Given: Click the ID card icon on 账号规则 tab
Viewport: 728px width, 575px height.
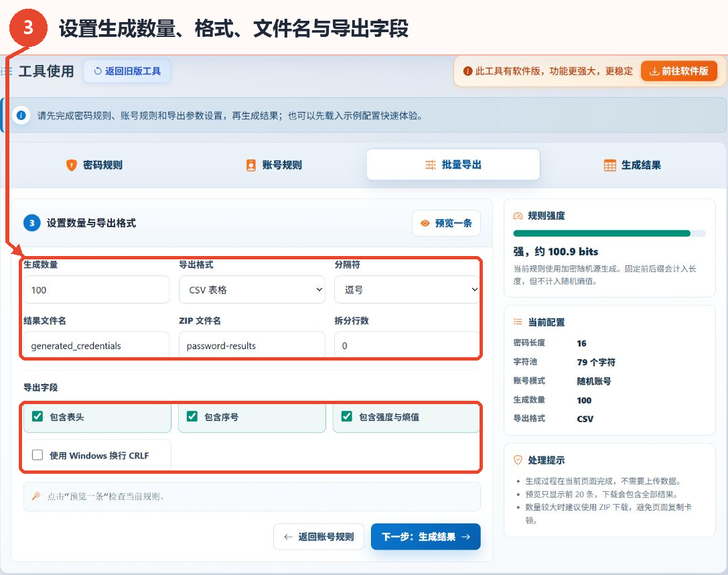Looking at the screenshot, I should coord(250,165).
